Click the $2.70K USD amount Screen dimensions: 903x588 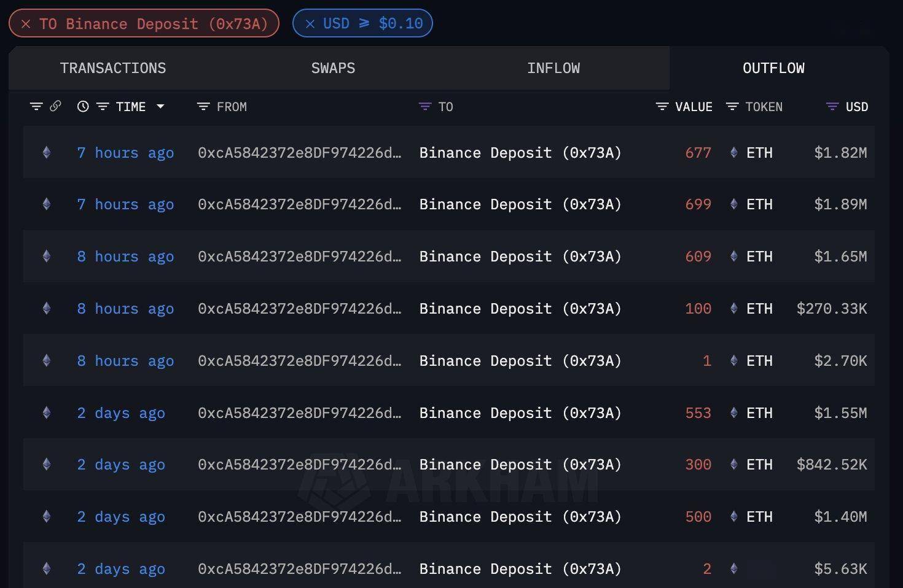point(840,361)
